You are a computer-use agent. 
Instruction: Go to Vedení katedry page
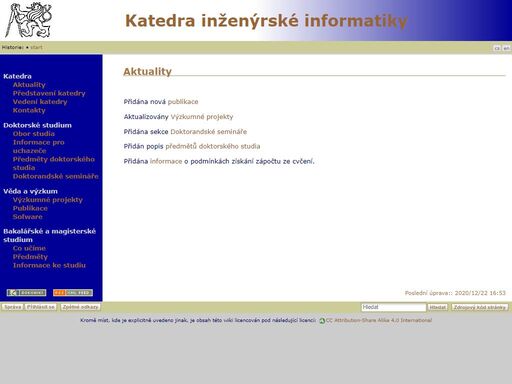click(40, 102)
